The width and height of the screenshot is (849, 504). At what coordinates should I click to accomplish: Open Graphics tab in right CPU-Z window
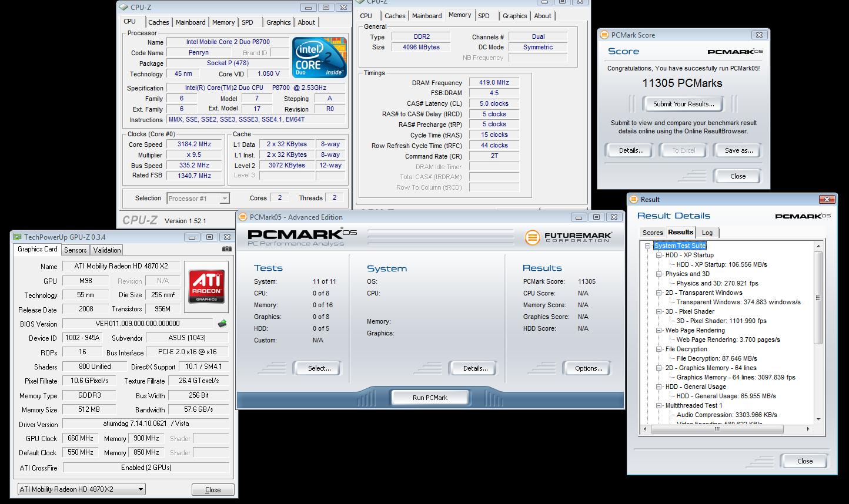click(515, 16)
